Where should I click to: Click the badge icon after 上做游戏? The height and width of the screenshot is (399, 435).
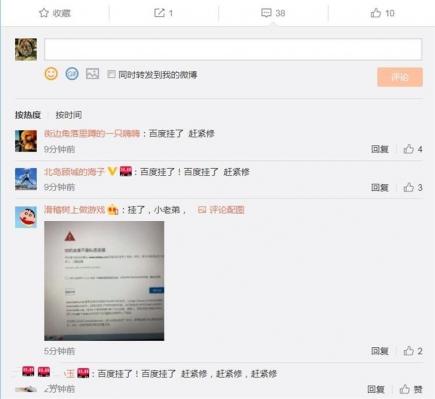113,210
